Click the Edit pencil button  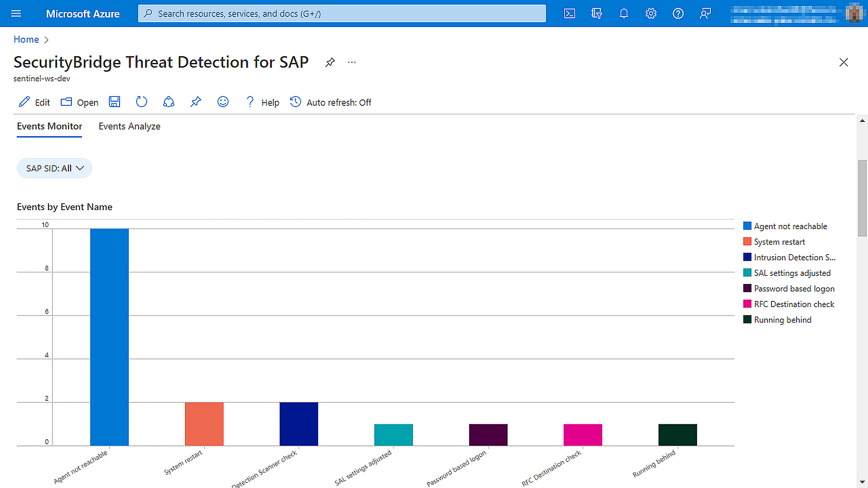(34, 102)
